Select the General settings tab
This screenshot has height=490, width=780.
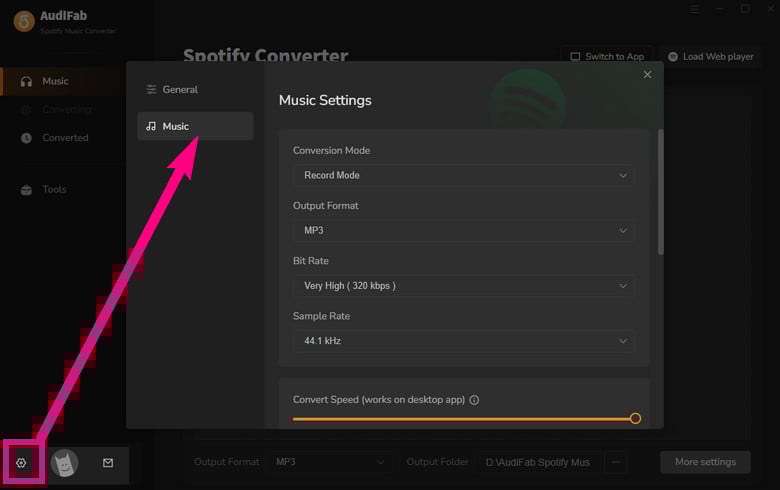(x=195, y=90)
